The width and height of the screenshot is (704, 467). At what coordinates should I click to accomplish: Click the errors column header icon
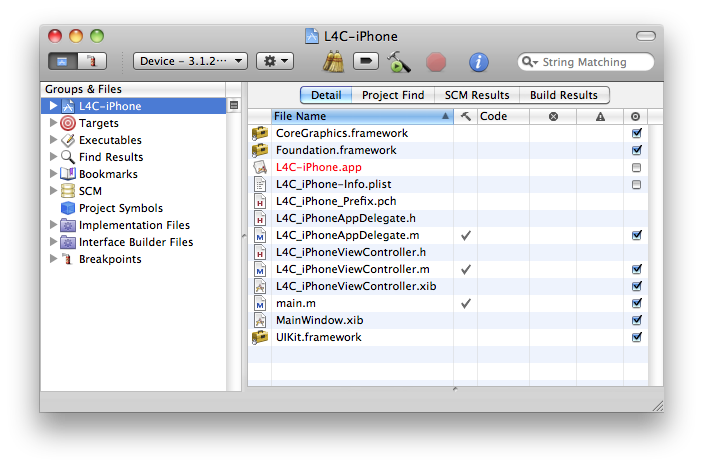coord(554,116)
